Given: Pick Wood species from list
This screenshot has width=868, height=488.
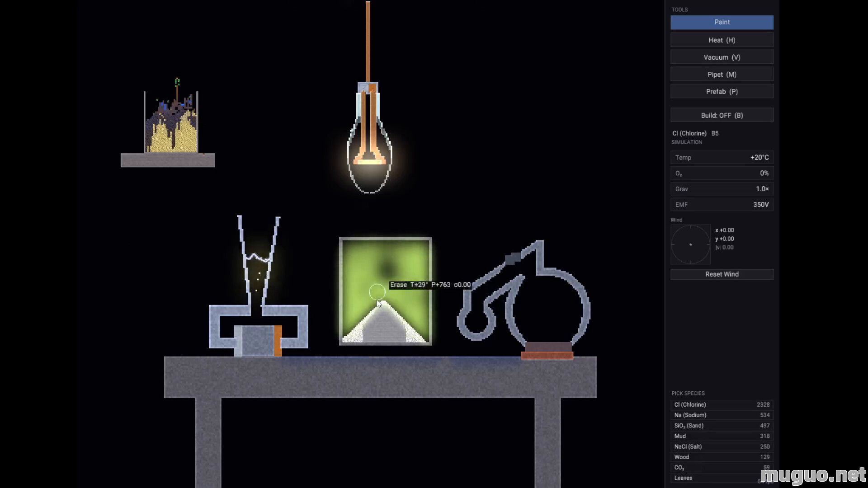Looking at the screenshot, I should (722, 457).
